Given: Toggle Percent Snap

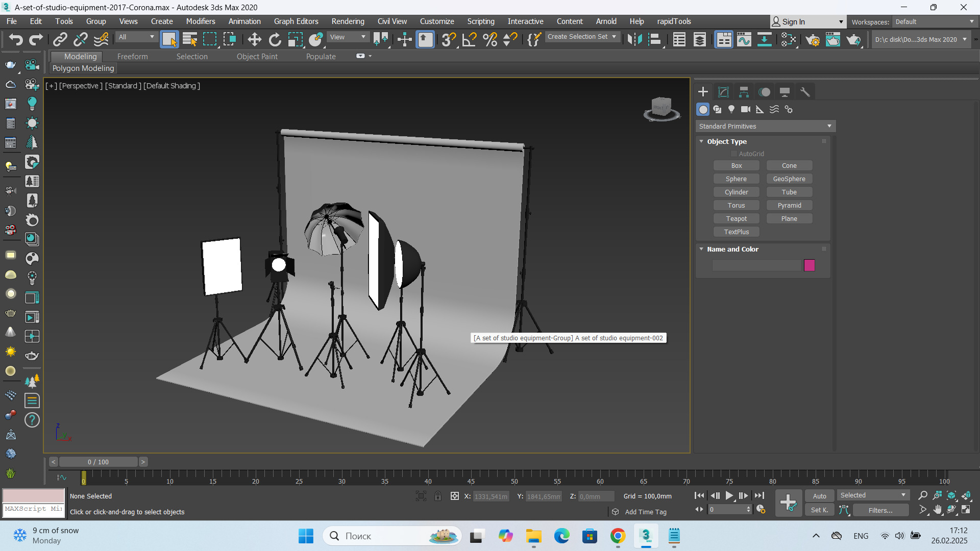Looking at the screenshot, I should click(x=490, y=39).
